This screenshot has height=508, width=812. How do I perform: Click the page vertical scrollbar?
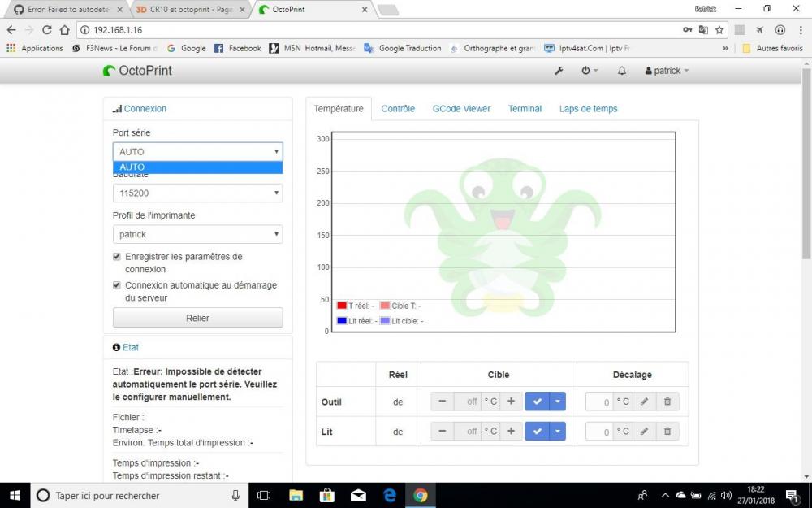[806, 164]
